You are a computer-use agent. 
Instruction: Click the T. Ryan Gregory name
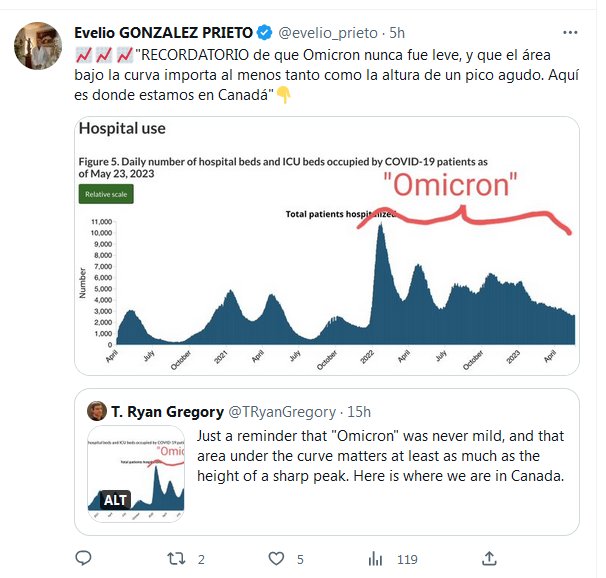click(x=167, y=411)
